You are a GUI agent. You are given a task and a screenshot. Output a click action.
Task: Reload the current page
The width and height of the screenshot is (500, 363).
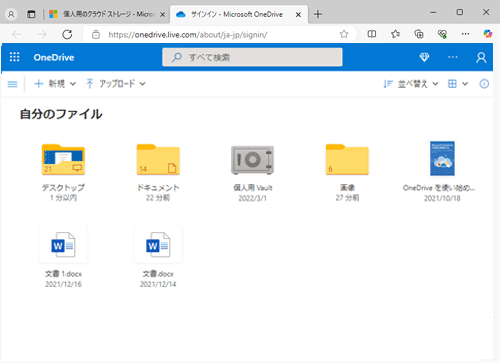click(67, 34)
